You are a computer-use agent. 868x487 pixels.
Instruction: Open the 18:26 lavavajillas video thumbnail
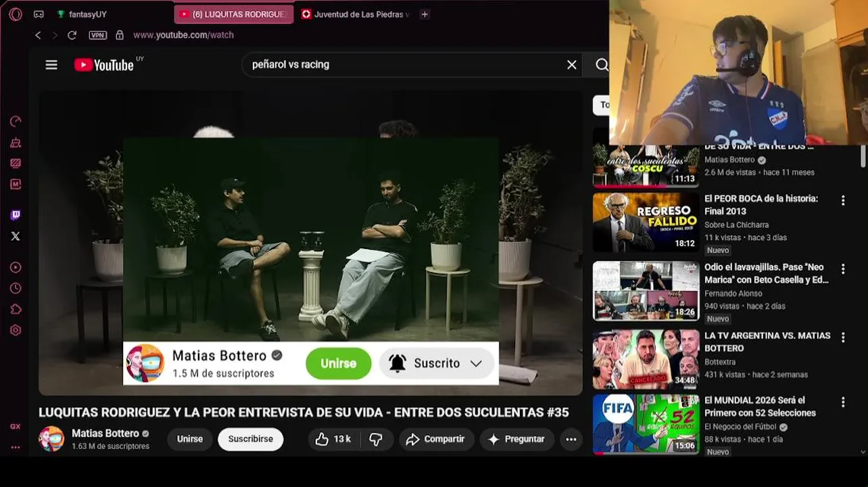(646, 291)
